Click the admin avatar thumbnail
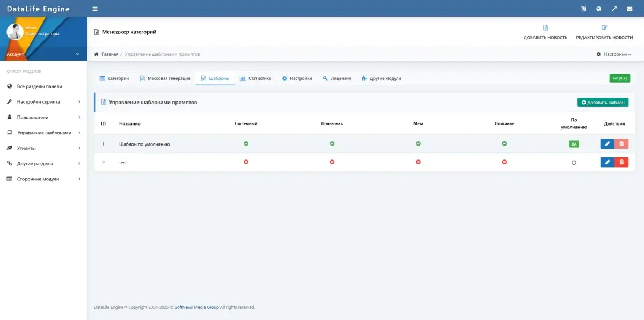The width and height of the screenshot is (644, 320). [x=14, y=31]
